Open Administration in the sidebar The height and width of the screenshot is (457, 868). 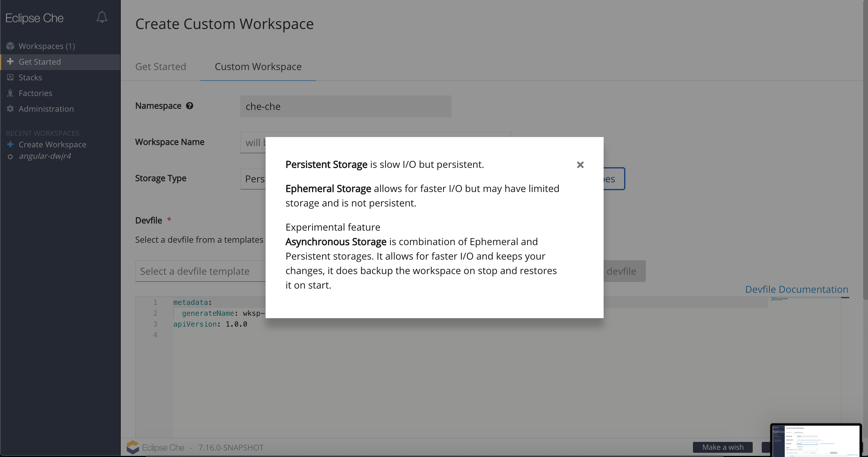pyautogui.click(x=46, y=109)
